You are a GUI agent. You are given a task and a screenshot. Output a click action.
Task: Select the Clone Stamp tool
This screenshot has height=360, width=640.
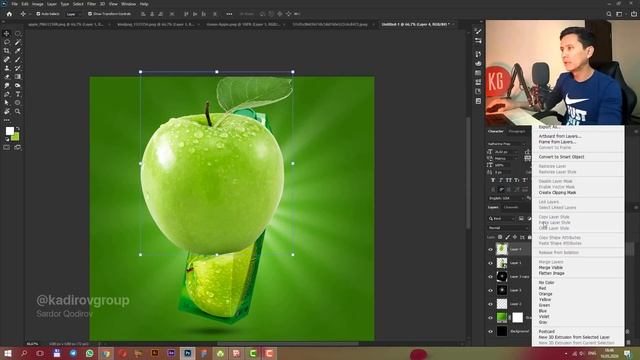pyautogui.click(x=7, y=68)
